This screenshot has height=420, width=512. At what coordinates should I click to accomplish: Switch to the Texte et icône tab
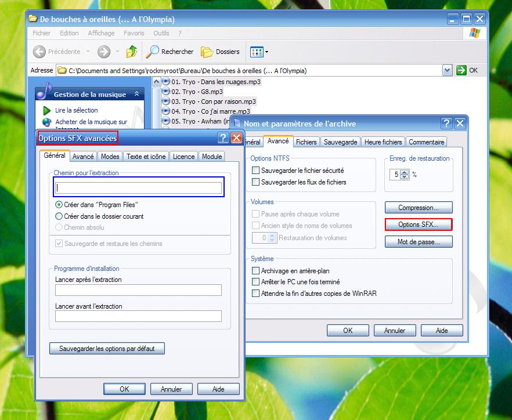click(146, 157)
